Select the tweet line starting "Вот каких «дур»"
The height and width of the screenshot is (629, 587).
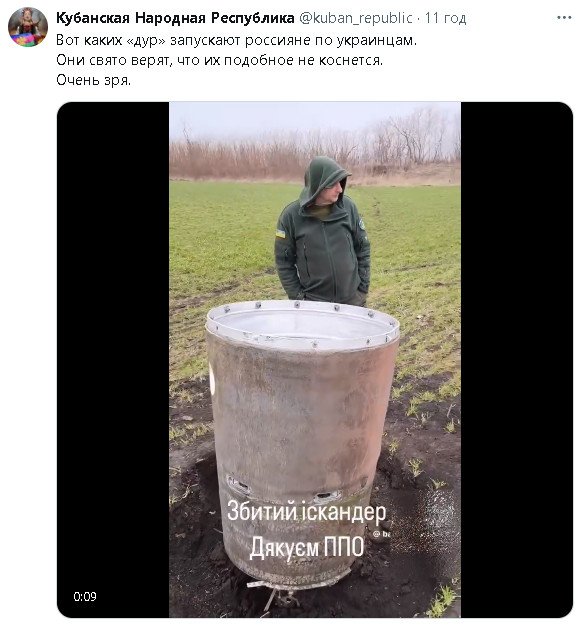[237, 41]
